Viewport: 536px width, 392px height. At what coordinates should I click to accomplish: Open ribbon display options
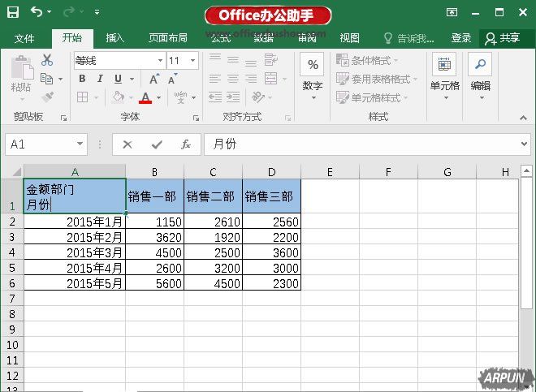(x=452, y=13)
